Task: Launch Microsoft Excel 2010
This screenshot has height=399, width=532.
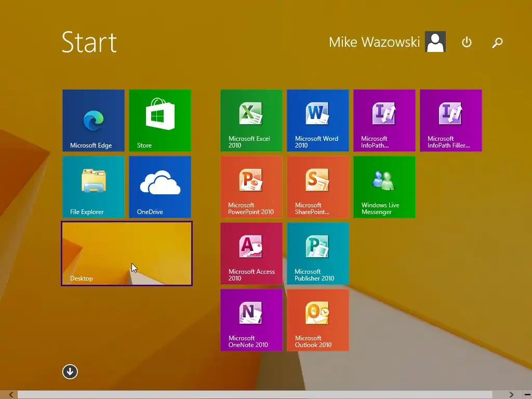Action: [251, 121]
